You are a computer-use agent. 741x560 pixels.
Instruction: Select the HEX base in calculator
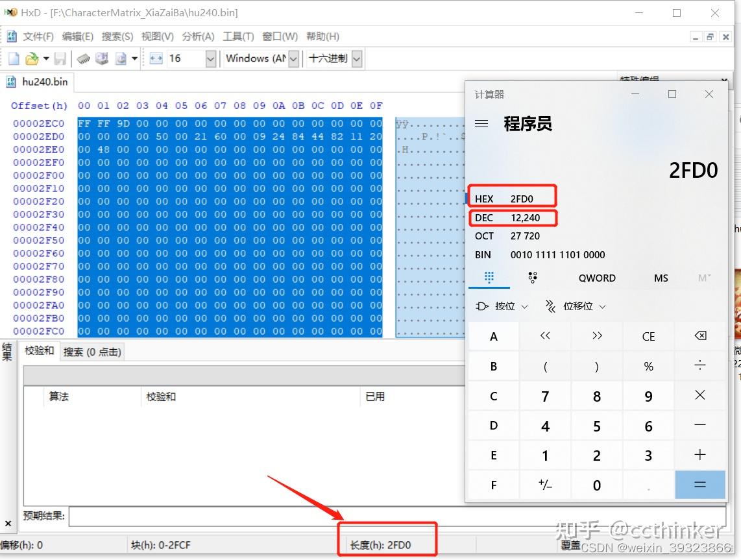point(512,199)
